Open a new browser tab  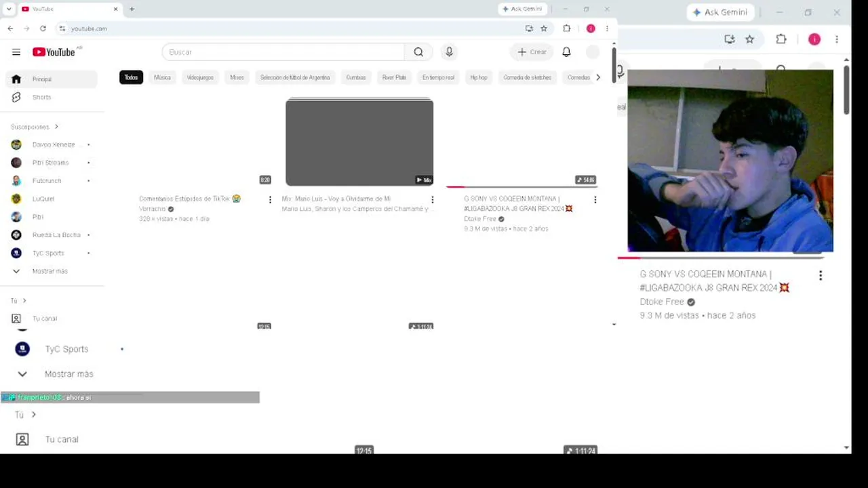[132, 9]
